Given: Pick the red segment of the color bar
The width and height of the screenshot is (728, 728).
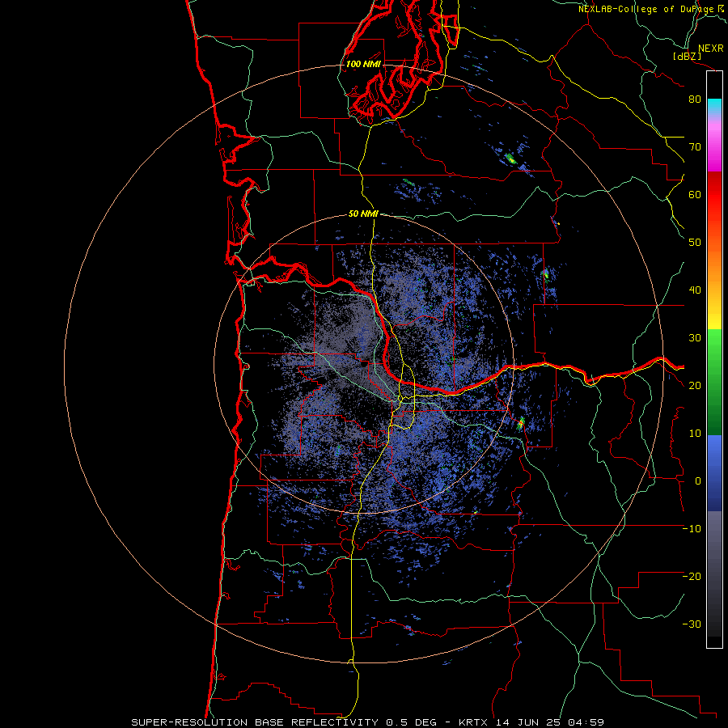Looking at the screenshot, I should click(x=714, y=195).
